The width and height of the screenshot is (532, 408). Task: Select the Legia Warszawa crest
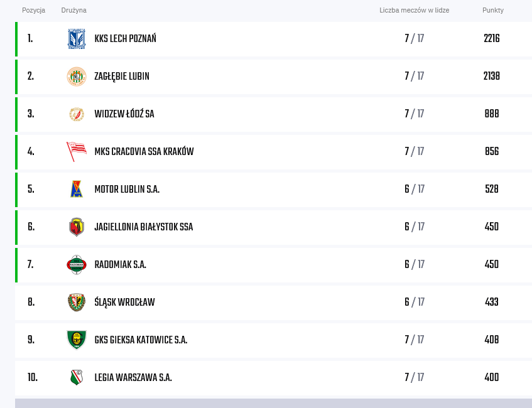[x=77, y=377]
